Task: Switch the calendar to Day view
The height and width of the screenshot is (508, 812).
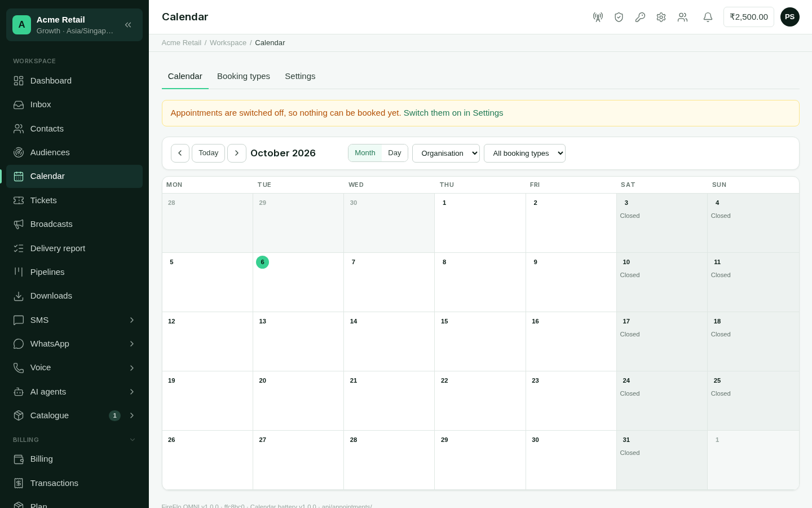Action: (x=395, y=153)
